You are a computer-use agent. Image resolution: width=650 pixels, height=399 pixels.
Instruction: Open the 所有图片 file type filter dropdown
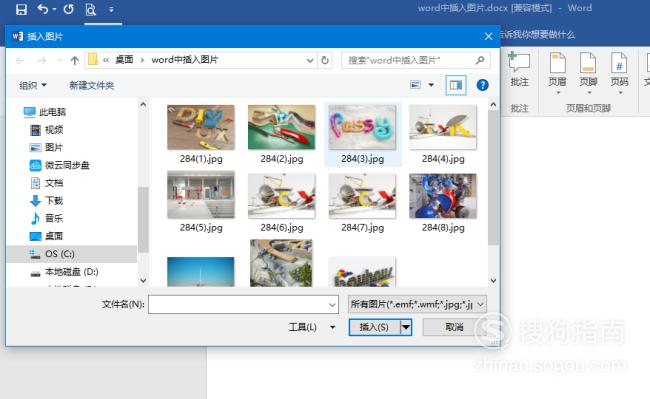[417, 304]
